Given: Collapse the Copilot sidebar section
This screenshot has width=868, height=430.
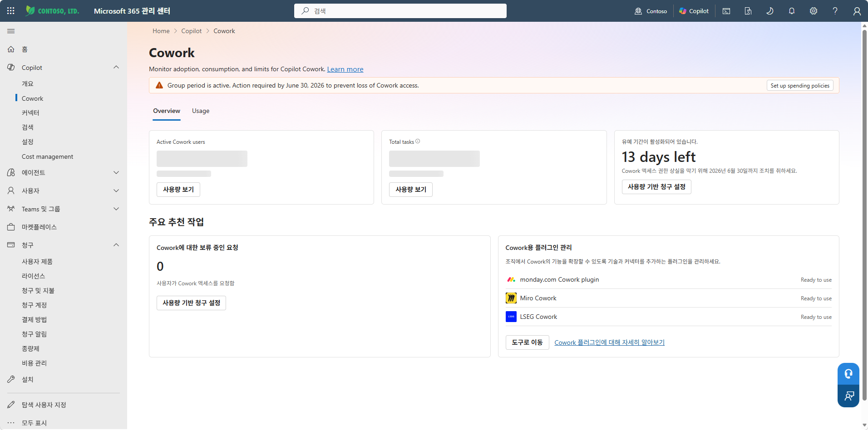Looking at the screenshot, I should click(x=116, y=67).
